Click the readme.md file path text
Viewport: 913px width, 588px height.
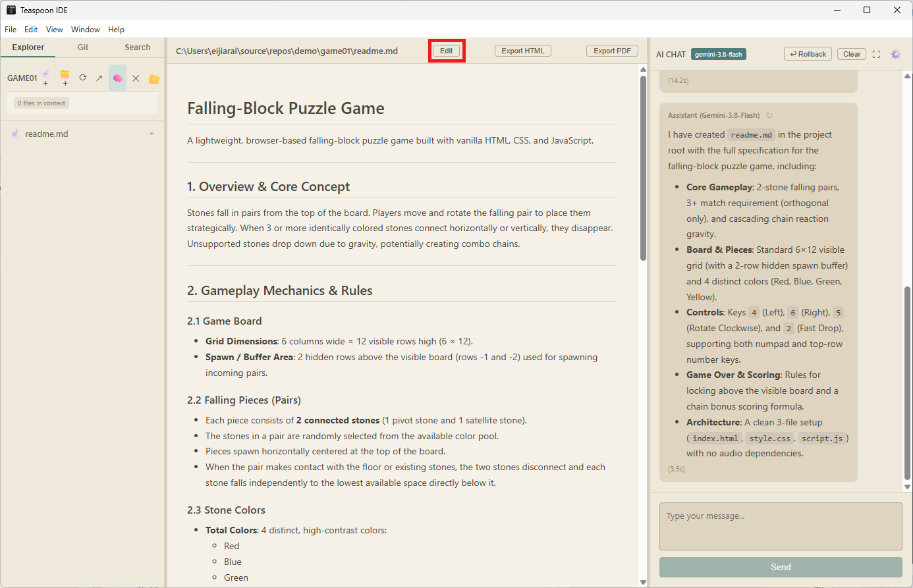click(287, 51)
